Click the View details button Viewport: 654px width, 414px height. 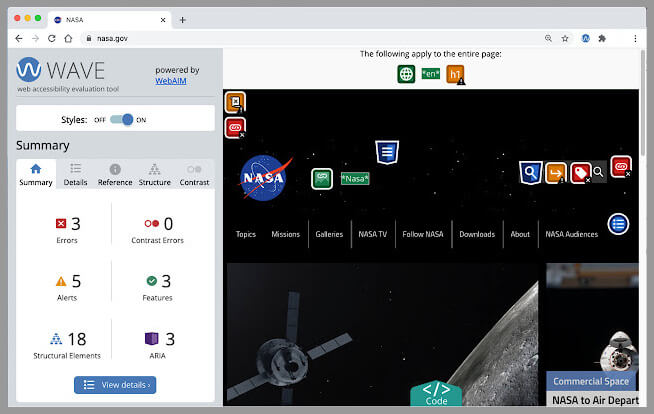[x=115, y=385]
